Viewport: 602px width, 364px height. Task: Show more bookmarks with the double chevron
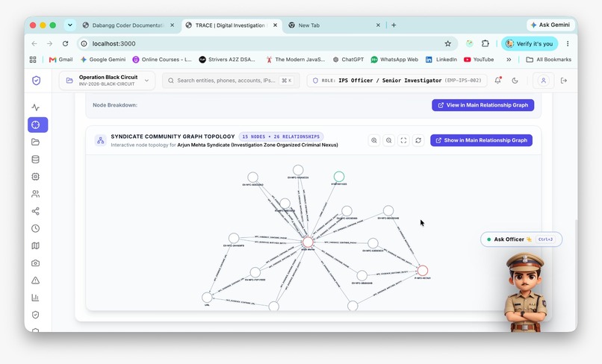pos(509,60)
